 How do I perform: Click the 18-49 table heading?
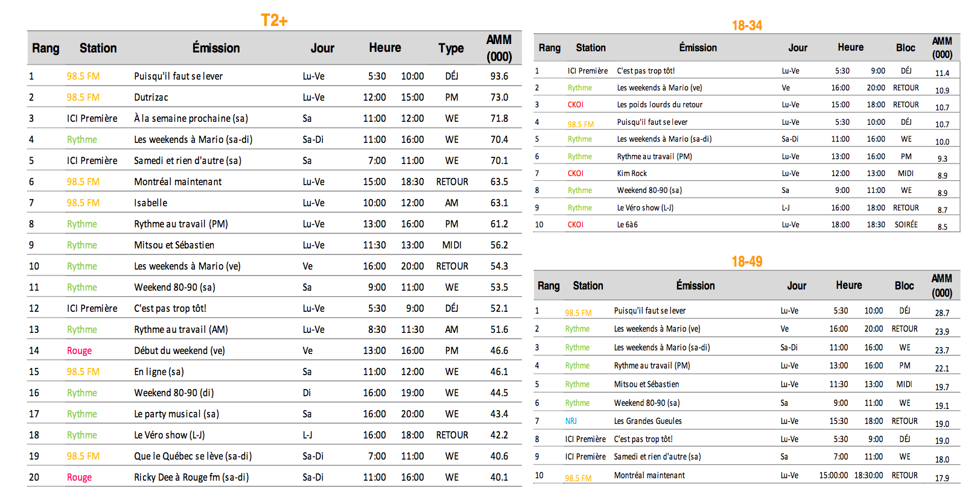746,261
